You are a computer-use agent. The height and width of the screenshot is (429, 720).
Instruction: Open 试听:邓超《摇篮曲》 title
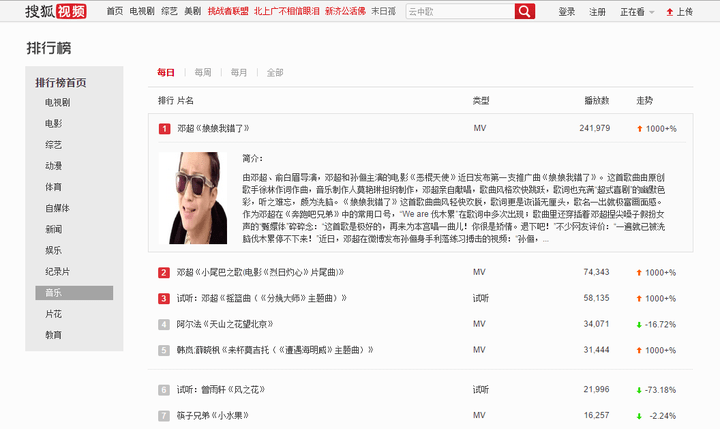click(262, 299)
